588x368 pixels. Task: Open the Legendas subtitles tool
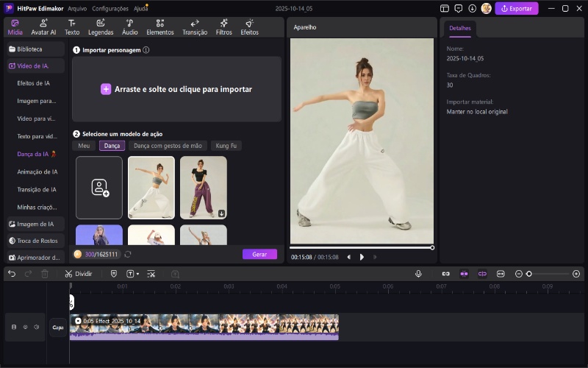100,27
